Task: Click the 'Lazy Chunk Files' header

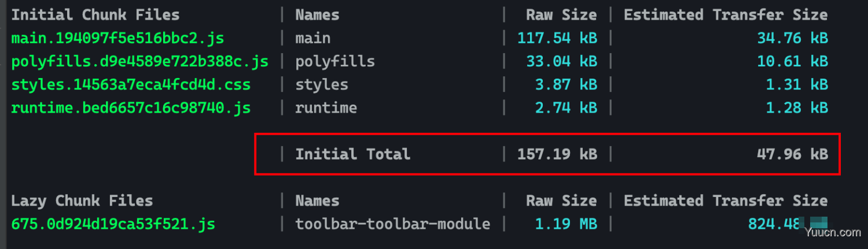Action: (82, 201)
